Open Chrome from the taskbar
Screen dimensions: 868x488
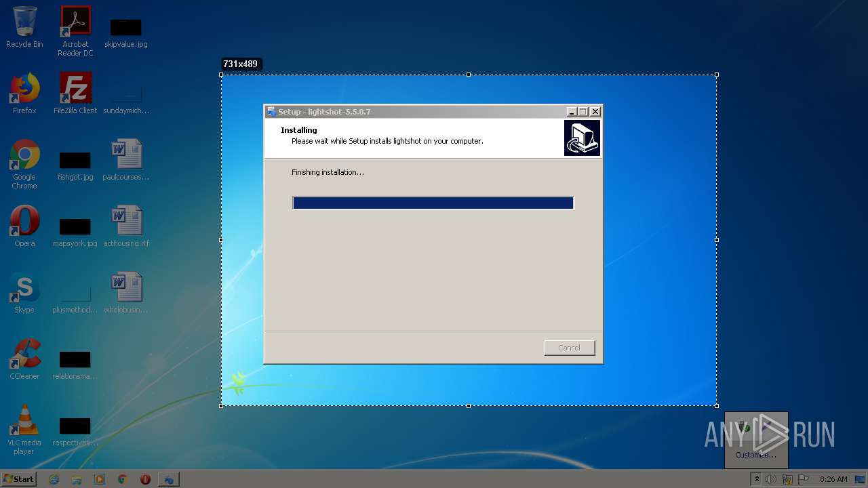[x=123, y=479]
